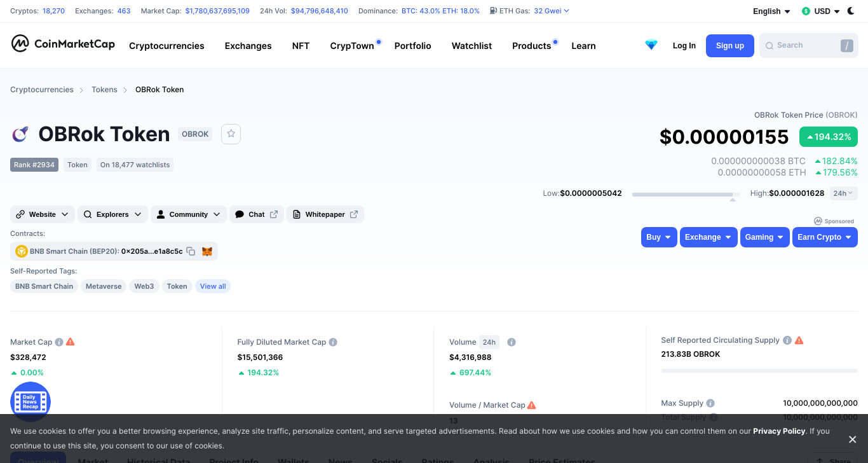
Task: Click Market Cap info icon
Action: pyautogui.click(x=59, y=342)
